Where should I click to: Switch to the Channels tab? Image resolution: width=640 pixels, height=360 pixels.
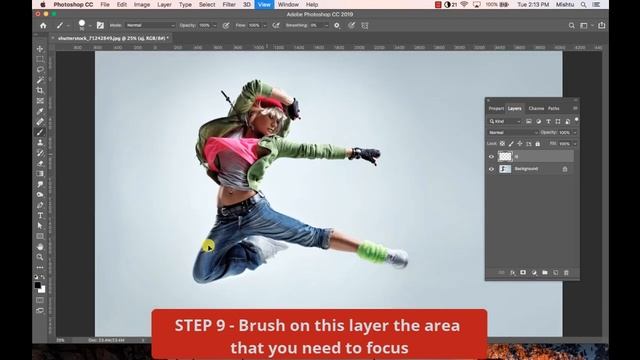(x=536, y=109)
